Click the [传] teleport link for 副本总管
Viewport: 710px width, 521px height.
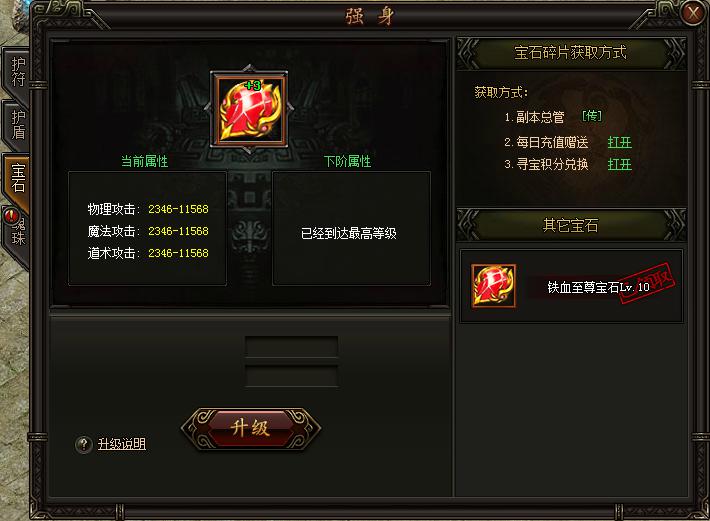click(592, 116)
